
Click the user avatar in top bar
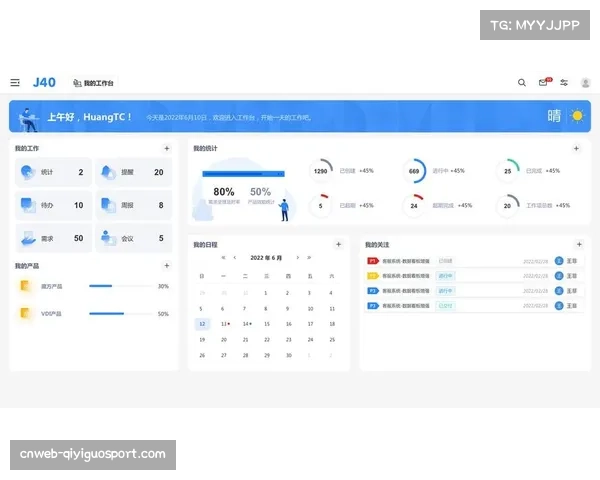pyautogui.click(x=585, y=83)
